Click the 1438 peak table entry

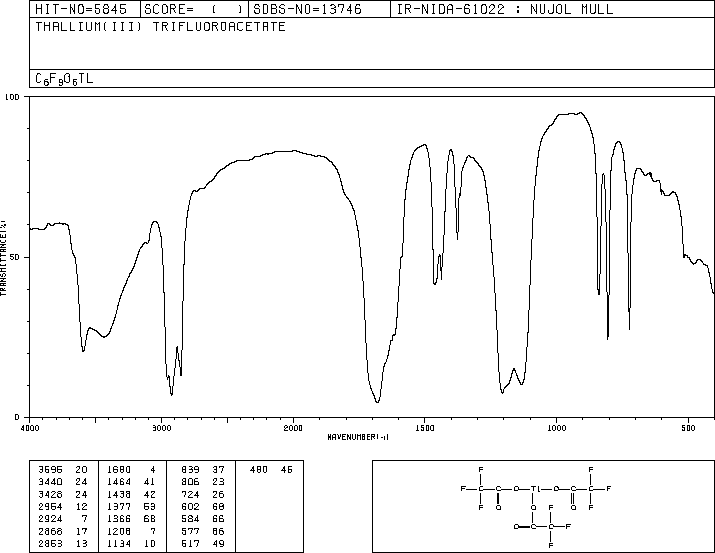pos(119,494)
